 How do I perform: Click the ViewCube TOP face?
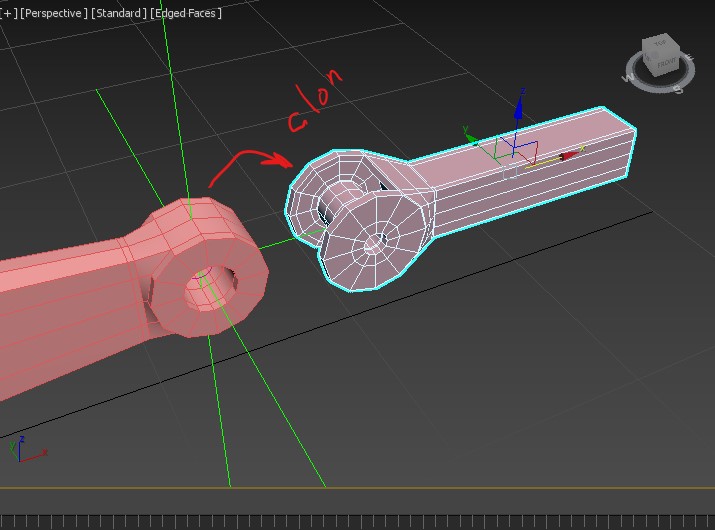[x=660, y=44]
